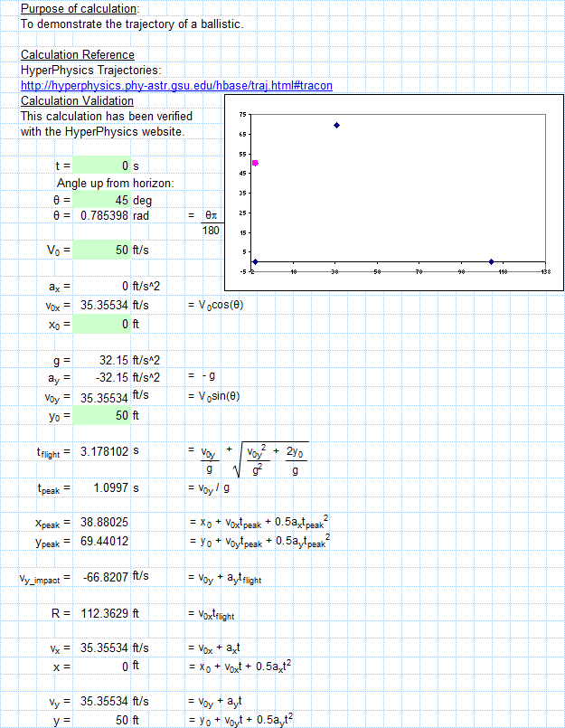Select the V0 input cell showing 50
The width and height of the screenshot is (565, 728).
(x=101, y=250)
